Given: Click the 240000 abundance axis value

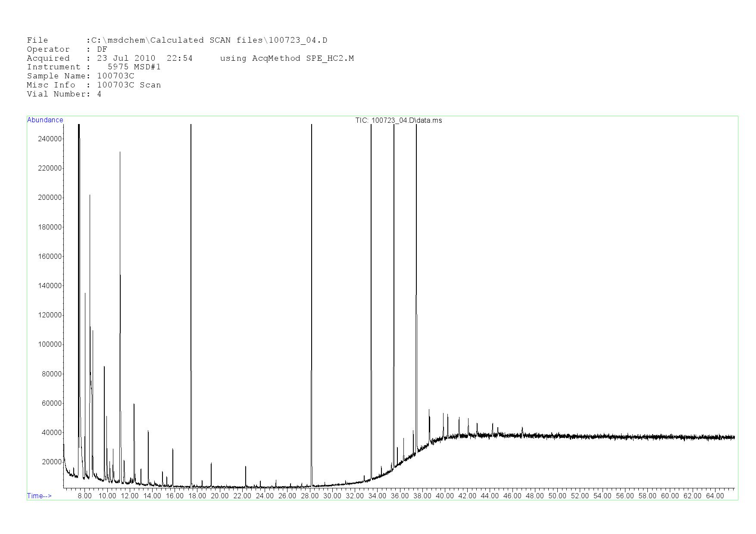Looking at the screenshot, I should click(x=50, y=139).
